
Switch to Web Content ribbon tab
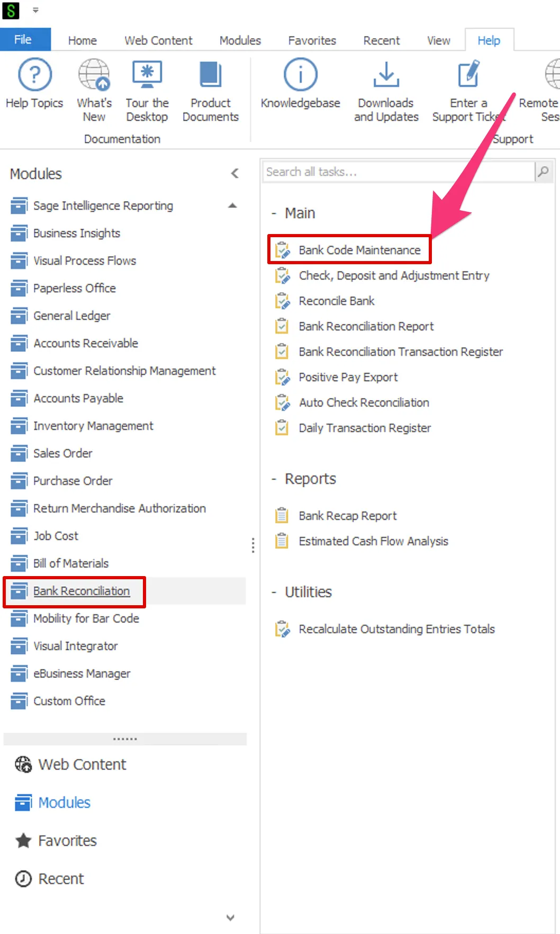158,40
